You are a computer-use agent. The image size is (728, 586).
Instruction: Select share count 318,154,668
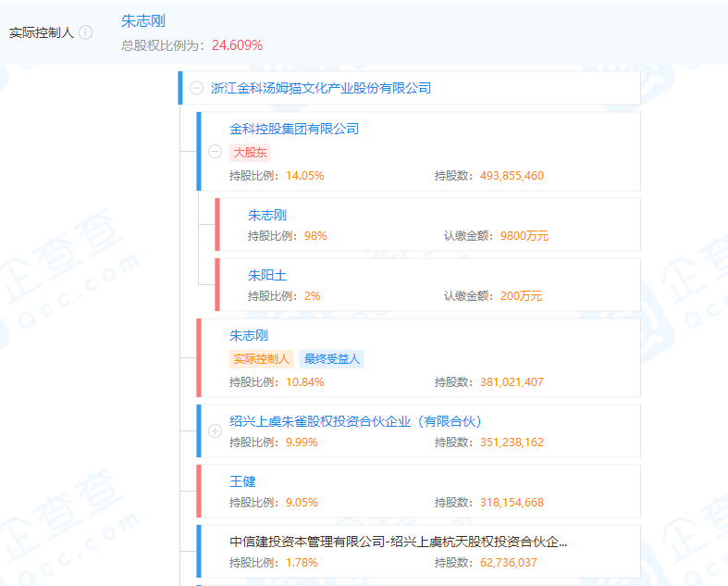(x=512, y=503)
